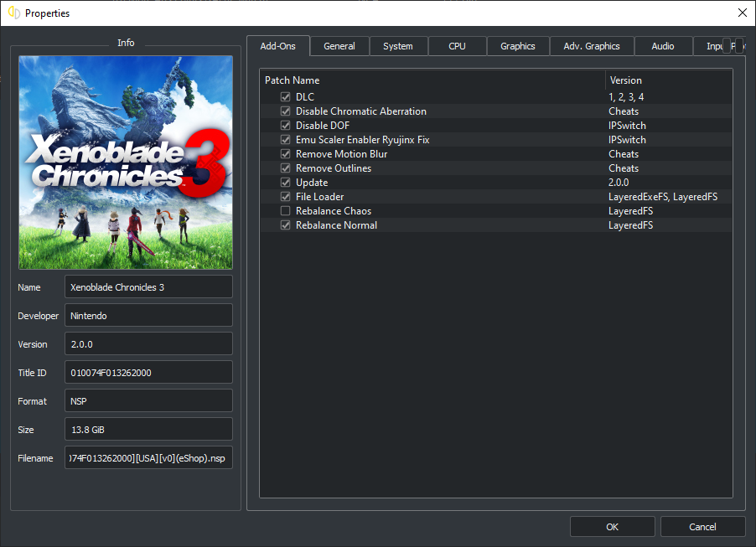This screenshot has width=756, height=547.
Task: Uncheck the Remove Outlines patch
Action: pos(286,168)
